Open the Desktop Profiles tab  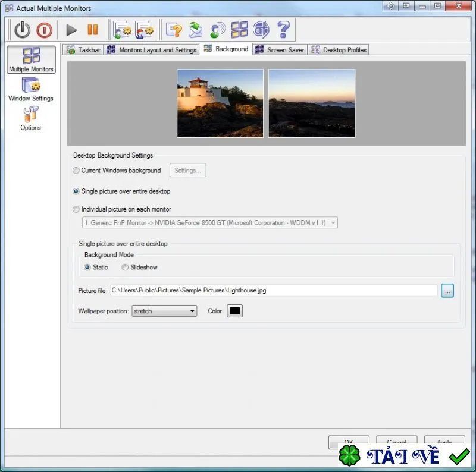[x=339, y=50]
